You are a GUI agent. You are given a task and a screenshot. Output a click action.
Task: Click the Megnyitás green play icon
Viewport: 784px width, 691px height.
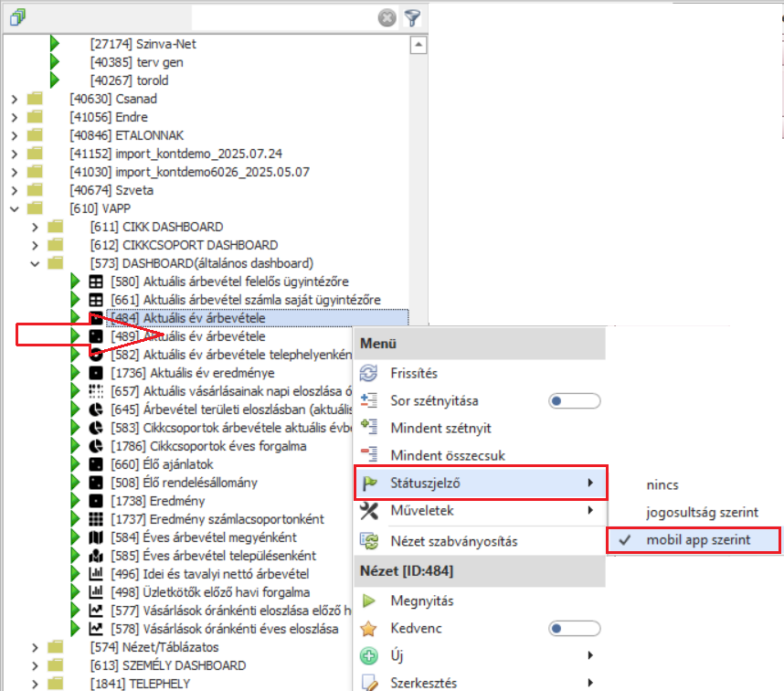click(x=369, y=601)
